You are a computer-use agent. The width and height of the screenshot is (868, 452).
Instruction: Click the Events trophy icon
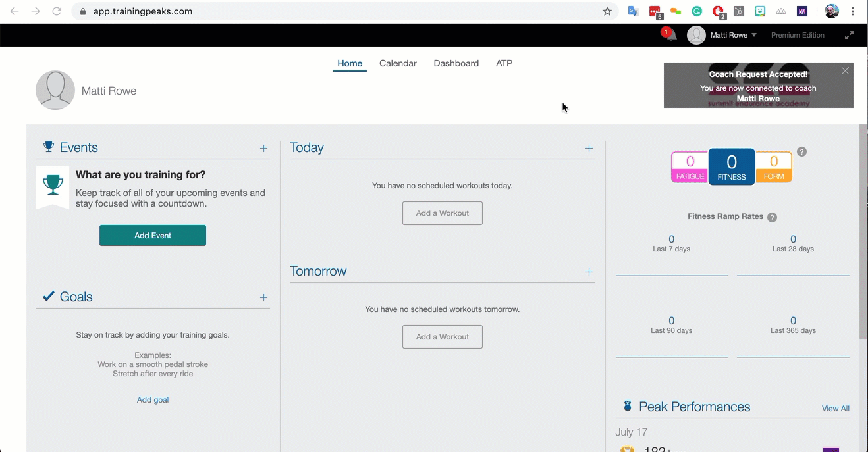tap(49, 147)
